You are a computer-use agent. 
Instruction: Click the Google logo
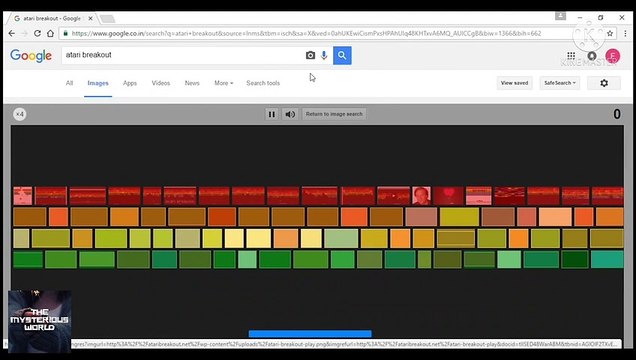pyautogui.click(x=31, y=56)
